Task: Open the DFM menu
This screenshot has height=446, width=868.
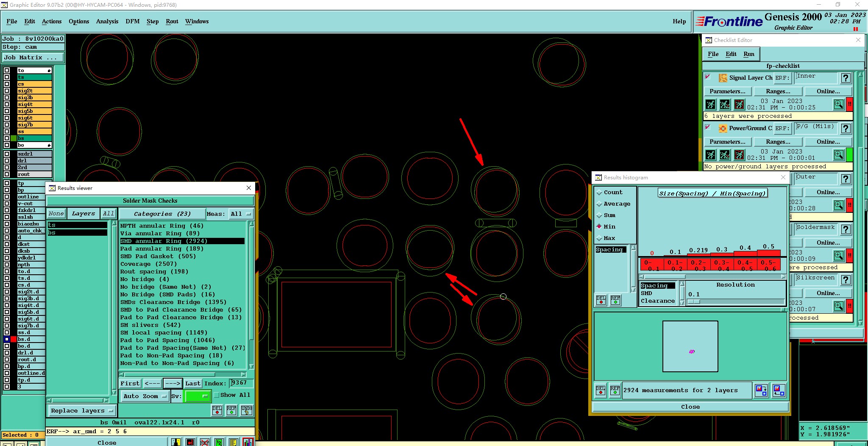Action: tap(133, 21)
